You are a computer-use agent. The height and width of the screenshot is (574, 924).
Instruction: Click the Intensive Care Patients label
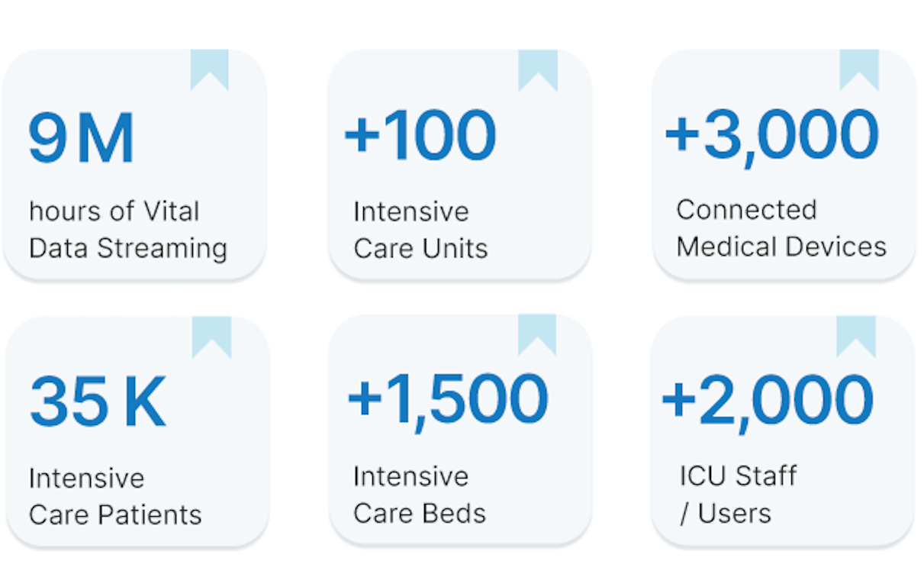point(115,497)
